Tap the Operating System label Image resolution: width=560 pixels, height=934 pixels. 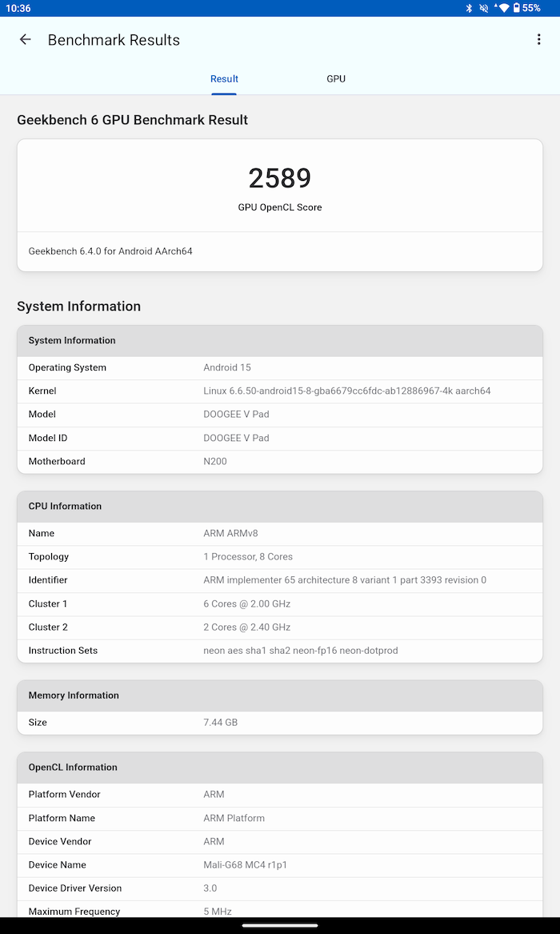pos(67,367)
